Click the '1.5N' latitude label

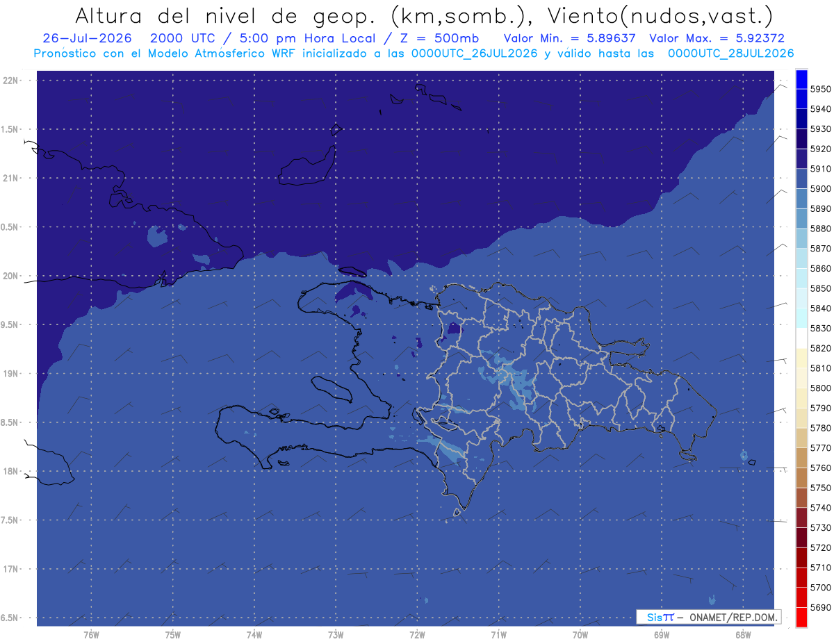pyautogui.click(x=10, y=129)
